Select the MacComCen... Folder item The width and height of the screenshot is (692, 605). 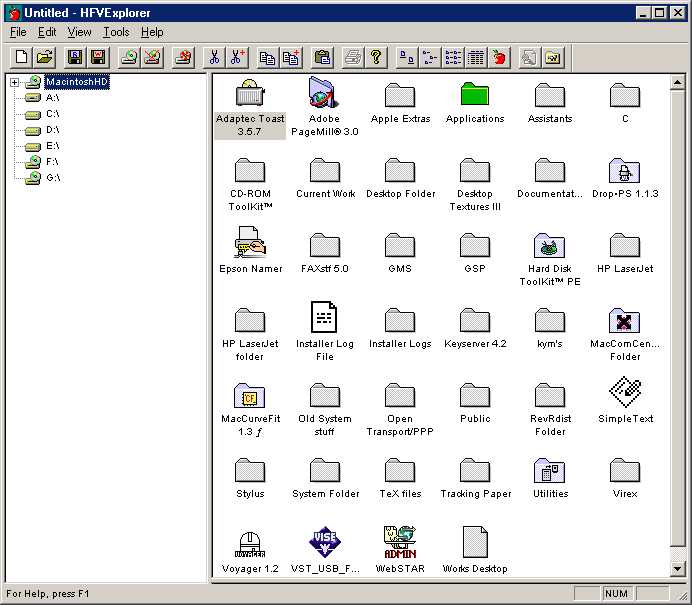(625, 335)
